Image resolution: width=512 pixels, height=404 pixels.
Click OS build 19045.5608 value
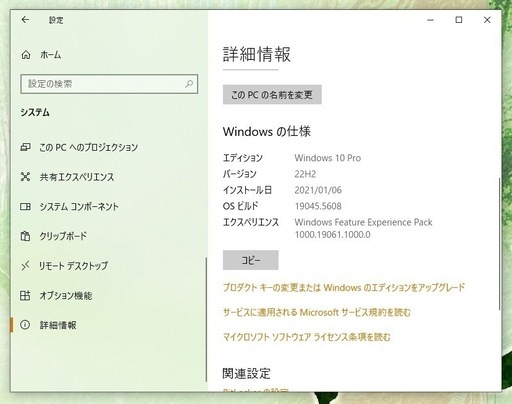click(x=318, y=206)
